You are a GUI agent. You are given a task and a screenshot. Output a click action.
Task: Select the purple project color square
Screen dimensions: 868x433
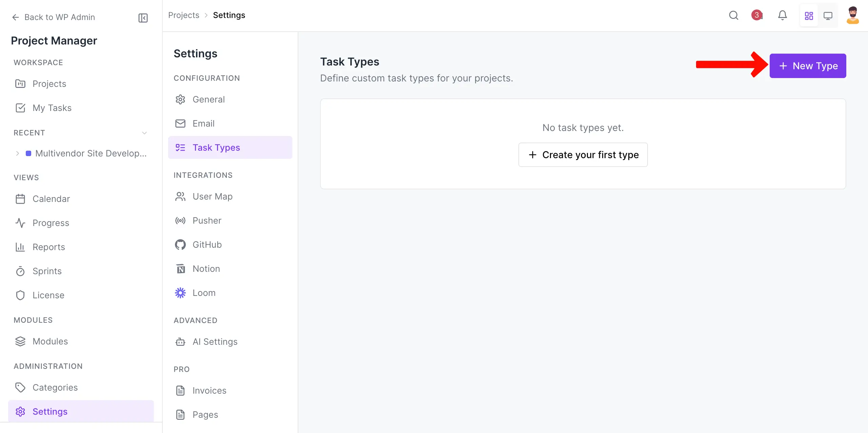click(x=29, y=153)
